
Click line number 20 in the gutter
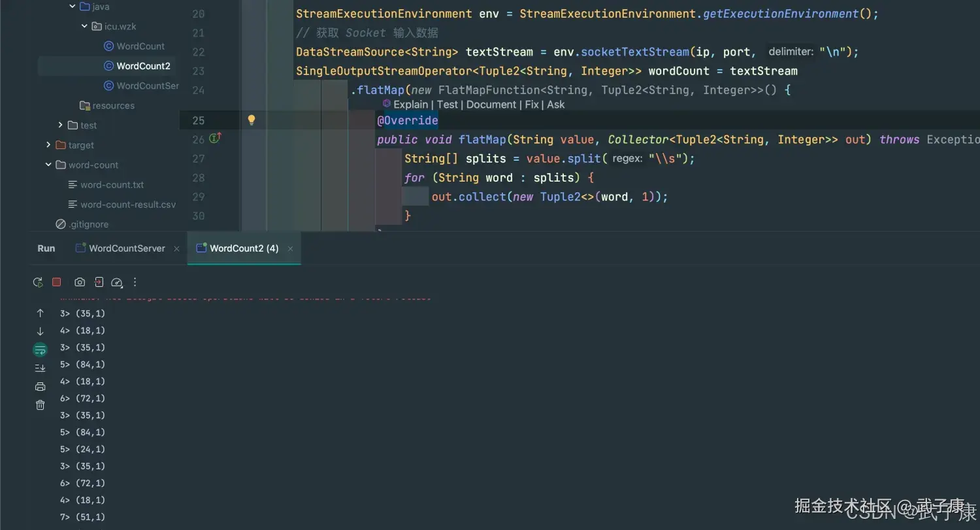point(198,14)
